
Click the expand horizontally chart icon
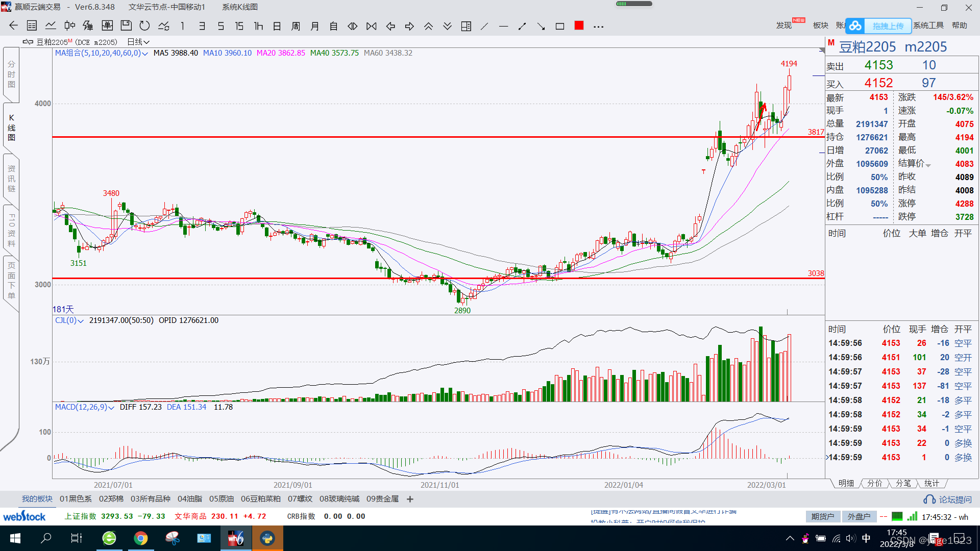(x=353, y=26)
